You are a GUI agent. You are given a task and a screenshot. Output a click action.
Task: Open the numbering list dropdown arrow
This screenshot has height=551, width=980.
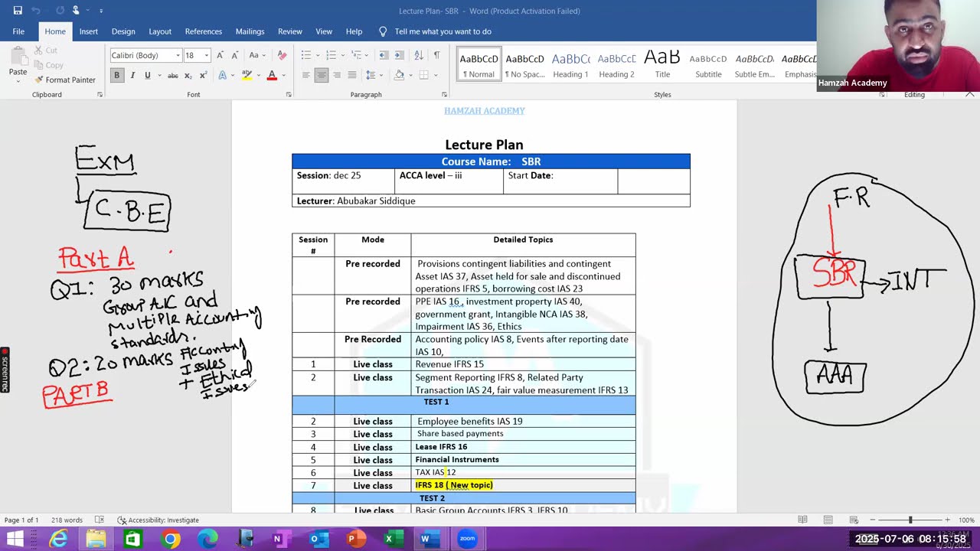[341, 55]
